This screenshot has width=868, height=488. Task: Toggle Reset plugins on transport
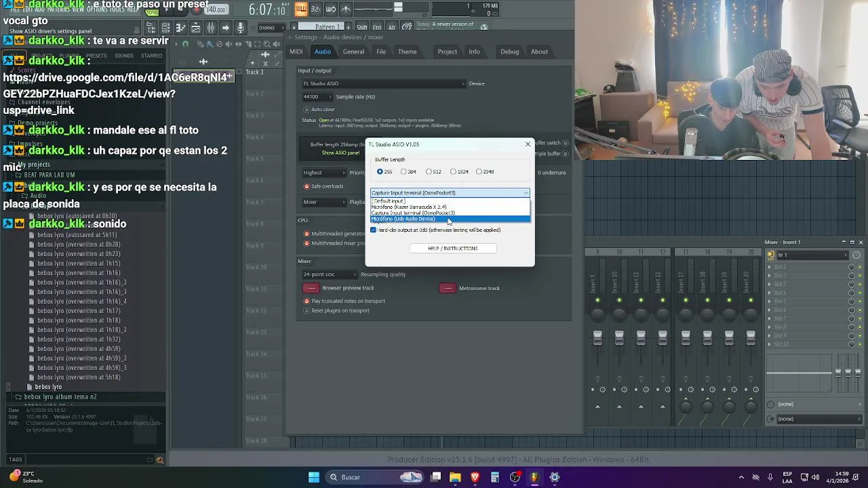307,310
